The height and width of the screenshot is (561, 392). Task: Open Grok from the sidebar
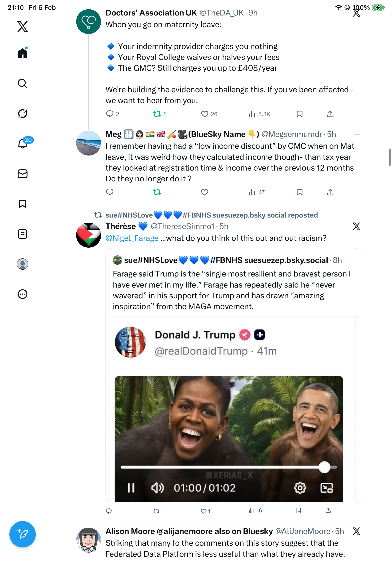(23, 113)
